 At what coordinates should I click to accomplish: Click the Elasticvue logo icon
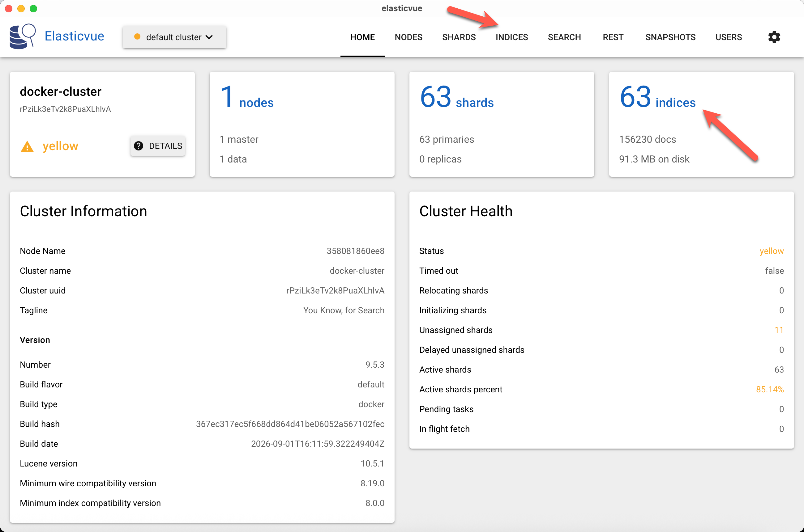(22, 36)
